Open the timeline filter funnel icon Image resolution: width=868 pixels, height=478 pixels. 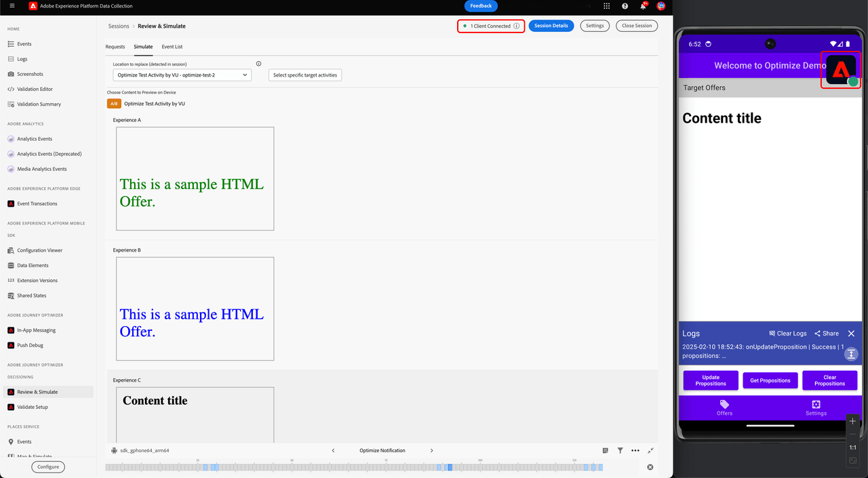tap(620, 450)
